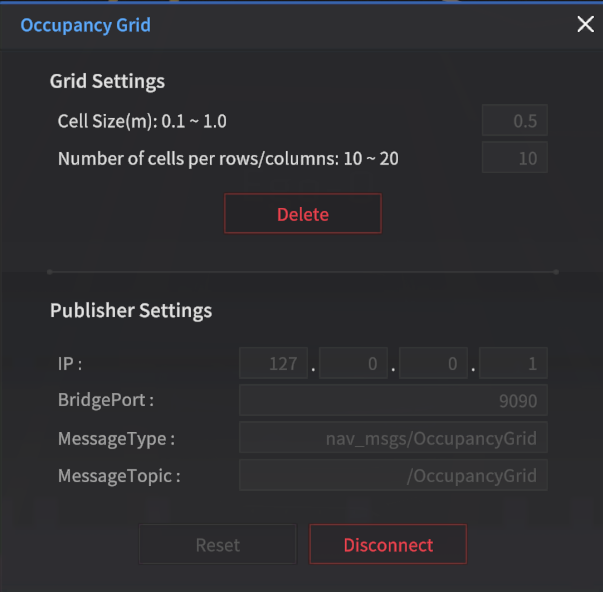Click the first IP octet field 127
603x592 pixels.
273,364
